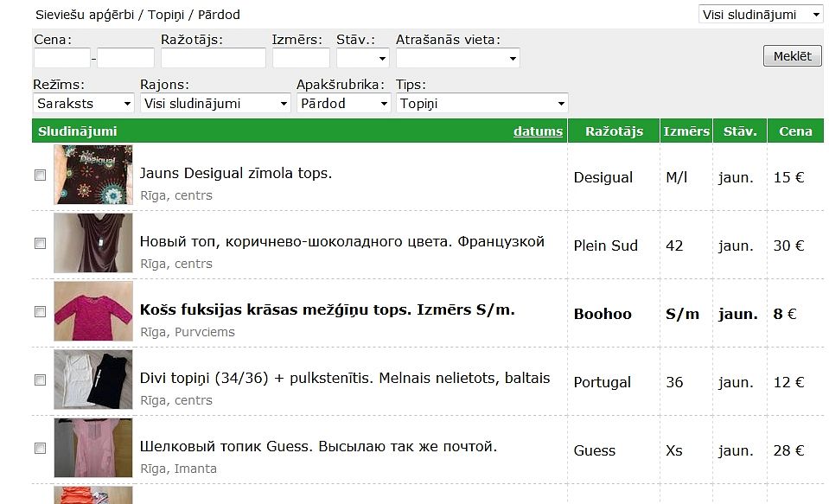Click the Ražotājs column header
This screenshot has width=829, height=504.
614,131
